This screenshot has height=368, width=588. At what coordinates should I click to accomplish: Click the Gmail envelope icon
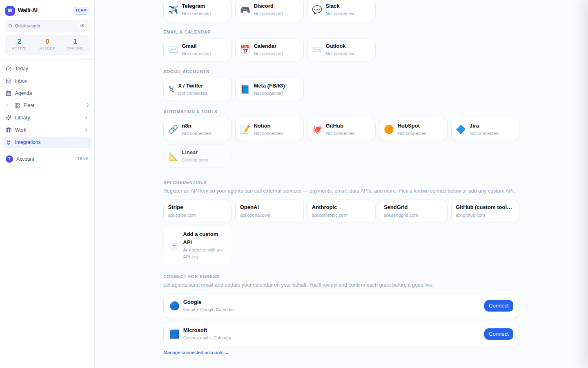173,50
